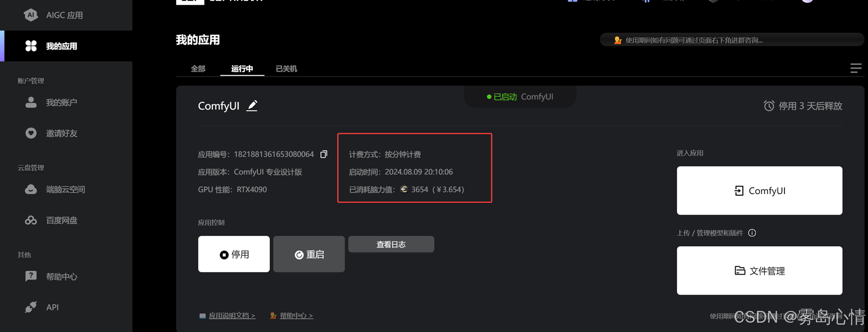Open 文件管理 file management
Image resolution: width=868 pixels, height=332 pixels.
click(x=759, y=271)
